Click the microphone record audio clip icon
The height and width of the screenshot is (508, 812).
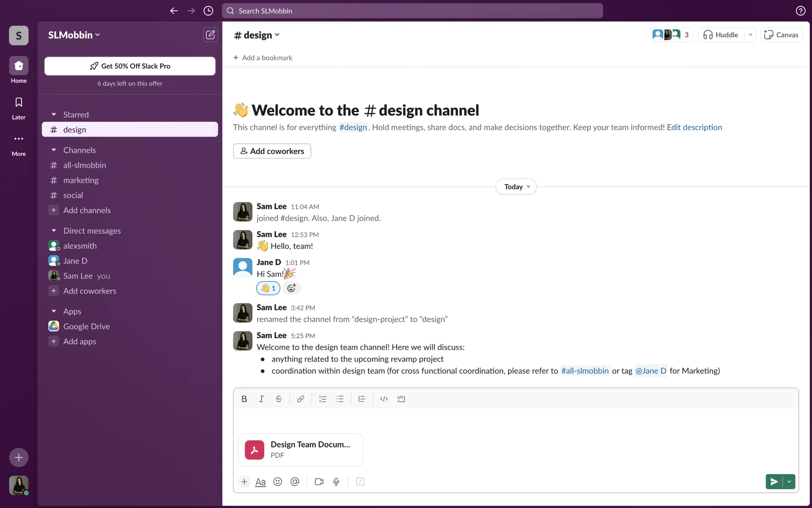(336, 482)
